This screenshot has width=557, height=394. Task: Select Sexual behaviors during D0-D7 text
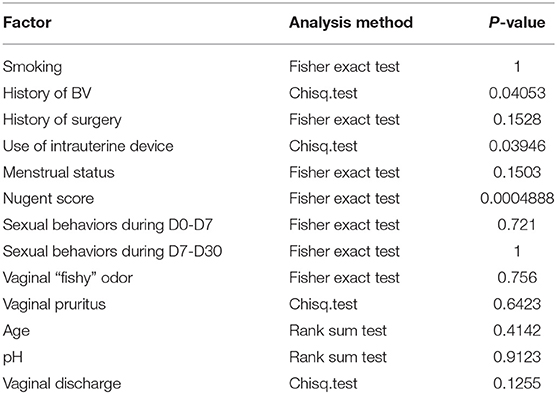108,225
